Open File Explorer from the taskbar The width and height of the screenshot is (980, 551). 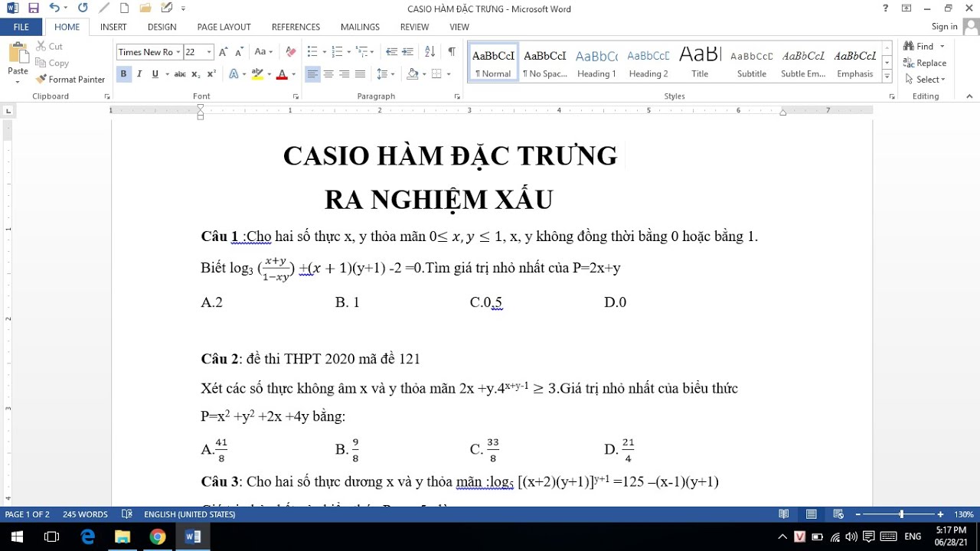[x=122, y=536]
